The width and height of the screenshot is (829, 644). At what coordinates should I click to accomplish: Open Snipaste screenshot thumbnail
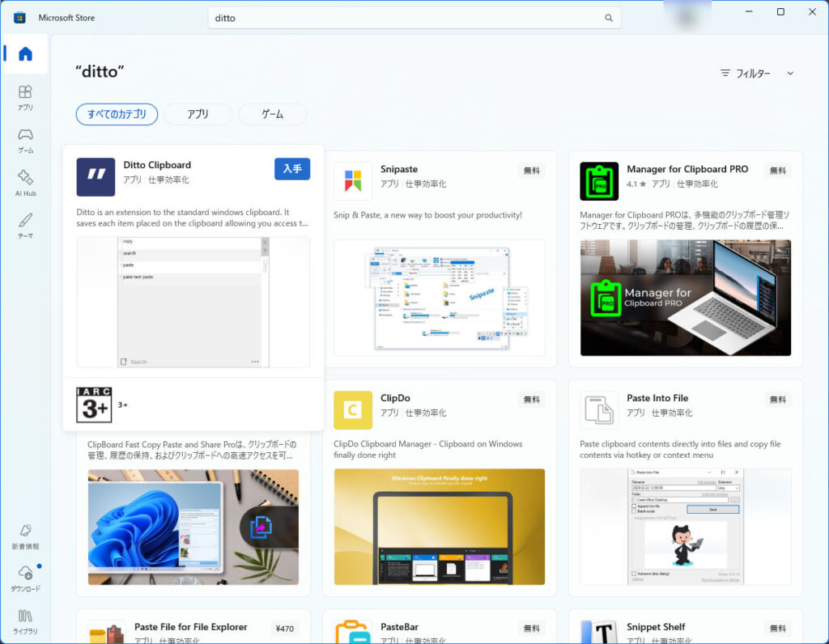point(440,298)
